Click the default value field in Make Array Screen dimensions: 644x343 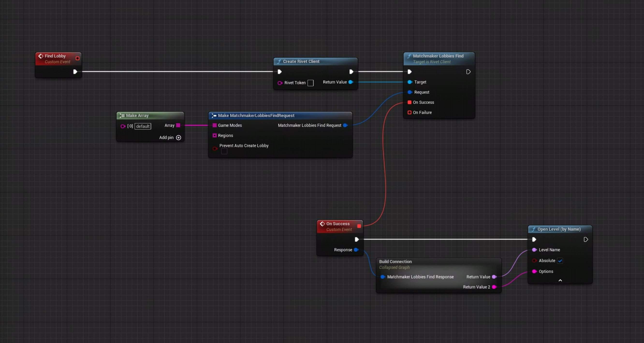143,126
